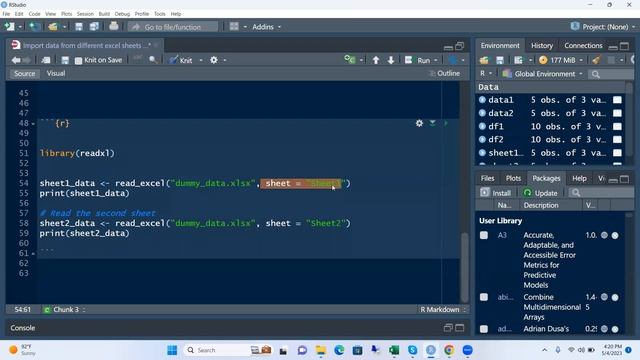Click the Windows Start button

pyautogui.click(x=172, y=350)
